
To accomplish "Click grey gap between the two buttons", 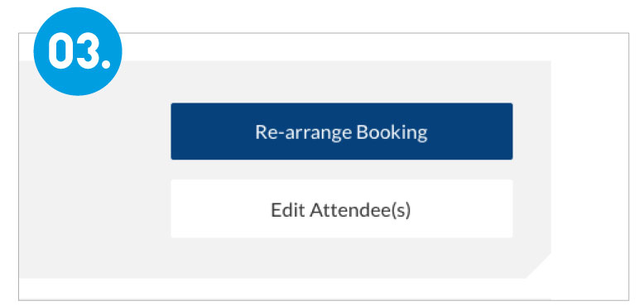I will 342,170.
